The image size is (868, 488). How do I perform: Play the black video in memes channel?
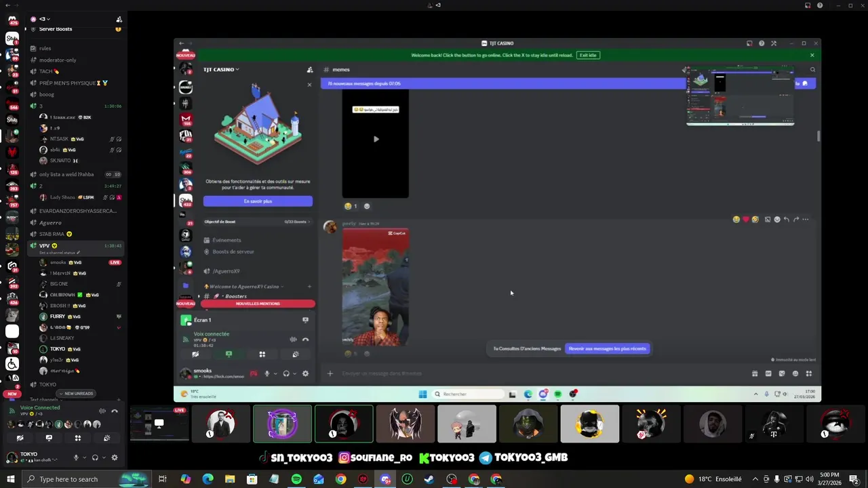[376, 139]
